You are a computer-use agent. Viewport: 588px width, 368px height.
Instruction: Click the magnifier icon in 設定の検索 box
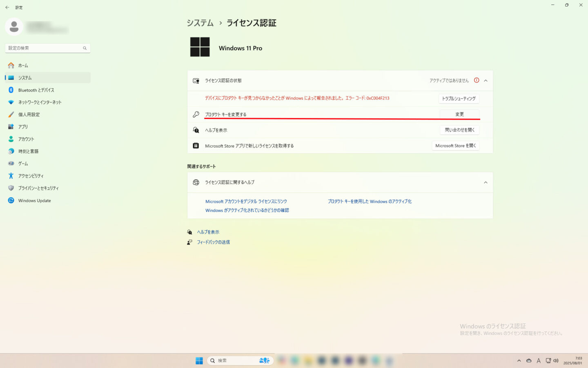(85, 48)
